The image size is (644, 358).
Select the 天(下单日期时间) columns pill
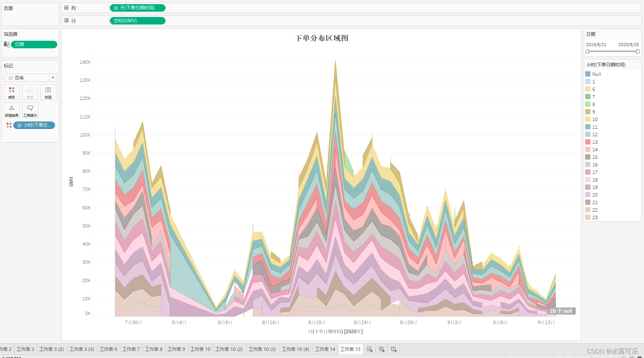click(x=137, y=8)
